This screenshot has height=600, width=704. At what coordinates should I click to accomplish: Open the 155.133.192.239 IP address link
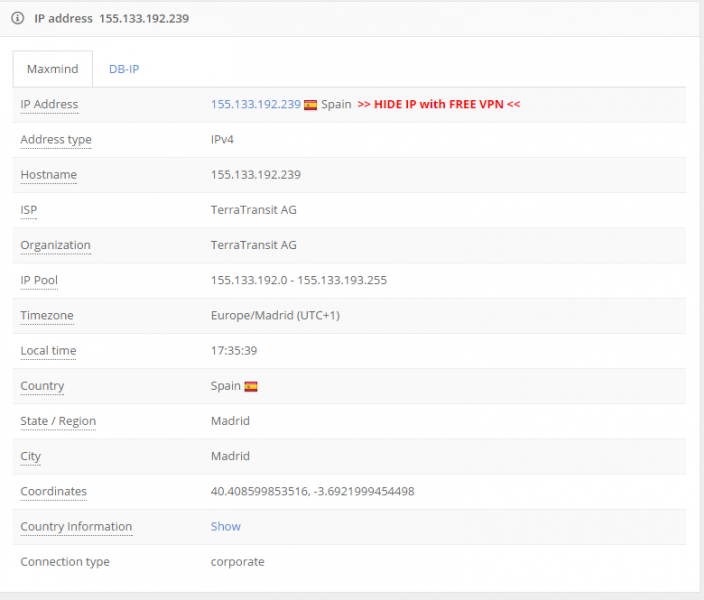[x=256, y=104]
